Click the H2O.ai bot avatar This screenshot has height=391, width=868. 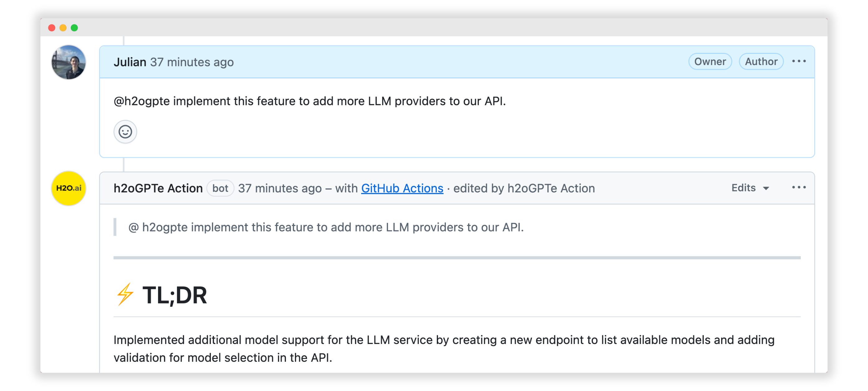tap(68, 188)
